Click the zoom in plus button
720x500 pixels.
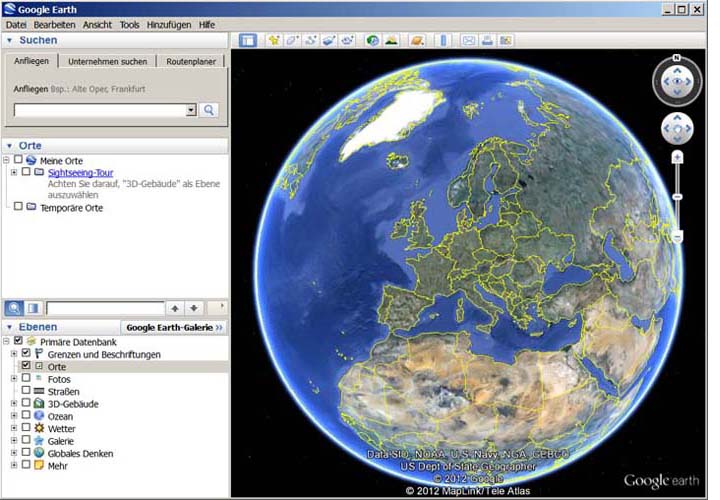677,158
